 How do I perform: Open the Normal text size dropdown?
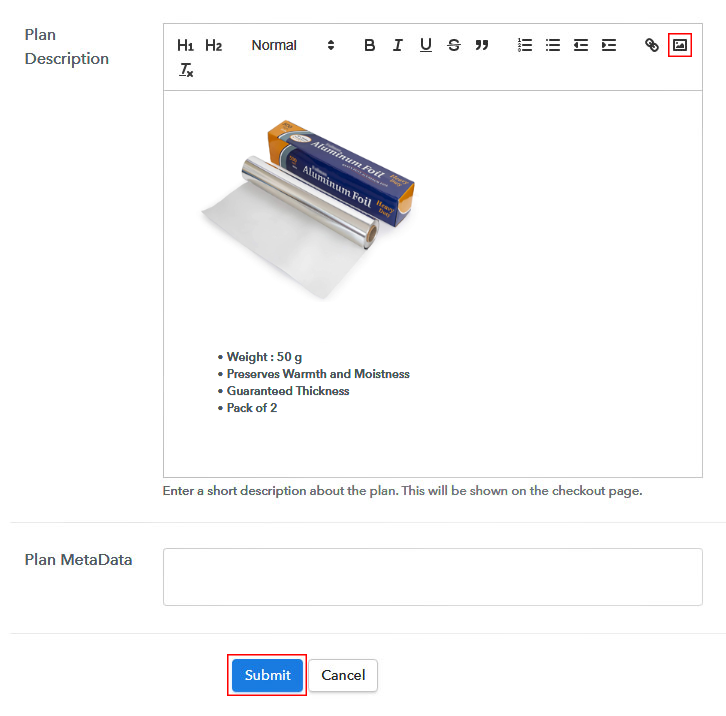click(293, 45)
